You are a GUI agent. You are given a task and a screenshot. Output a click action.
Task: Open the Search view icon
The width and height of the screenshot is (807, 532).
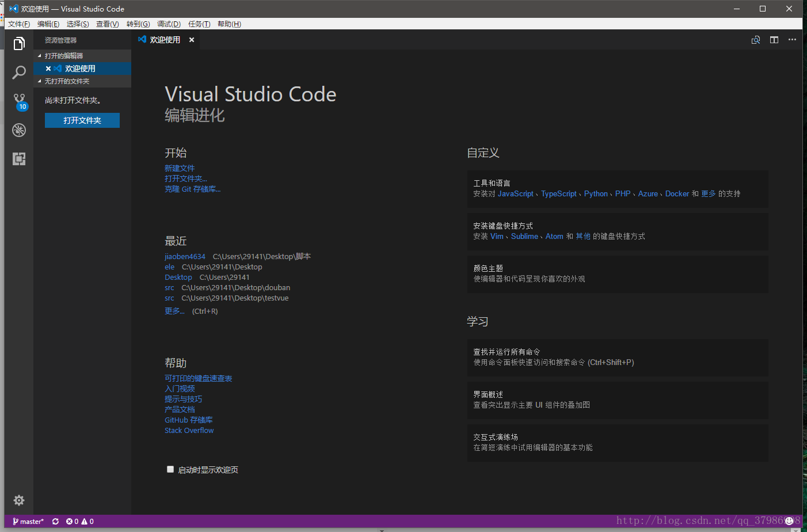(x=19, y=73)
